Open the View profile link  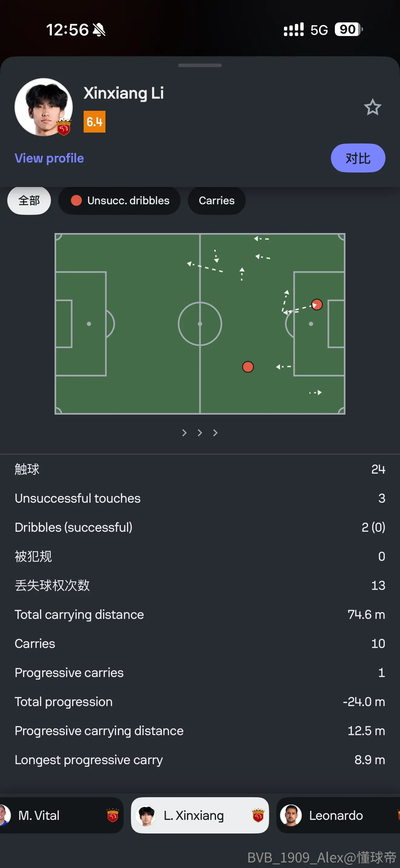point(49,158)
